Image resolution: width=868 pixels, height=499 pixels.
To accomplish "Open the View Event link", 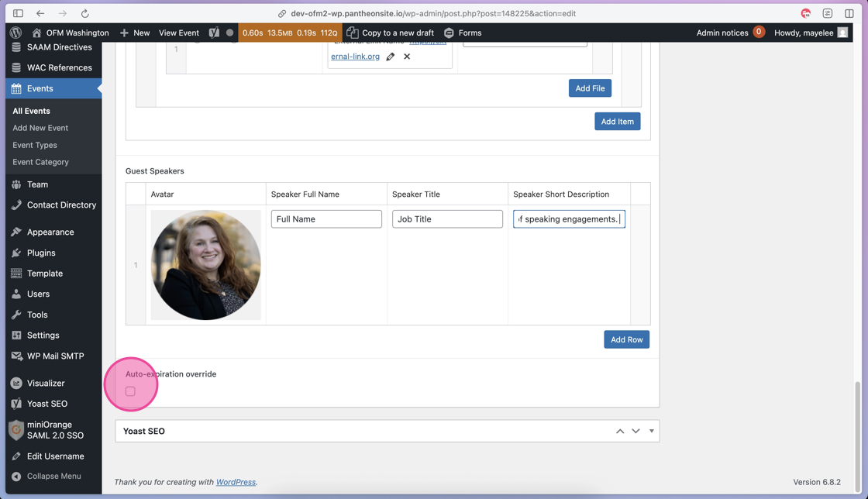I will (179, 33).
